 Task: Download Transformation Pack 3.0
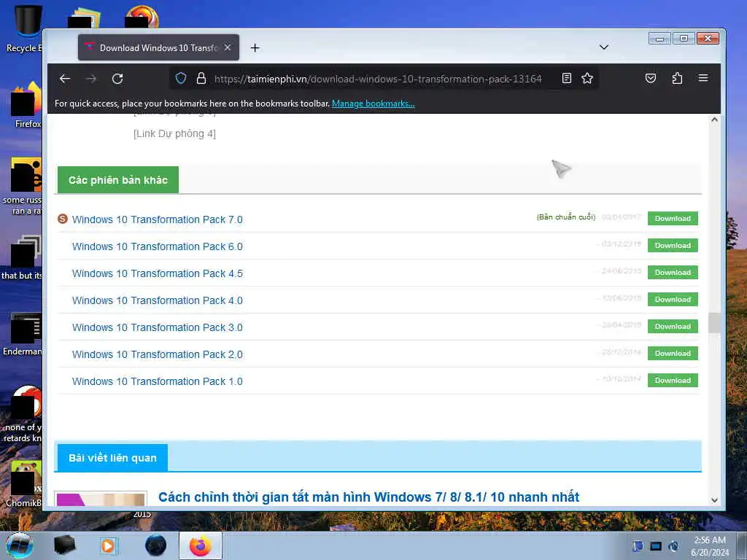[673, 327]
